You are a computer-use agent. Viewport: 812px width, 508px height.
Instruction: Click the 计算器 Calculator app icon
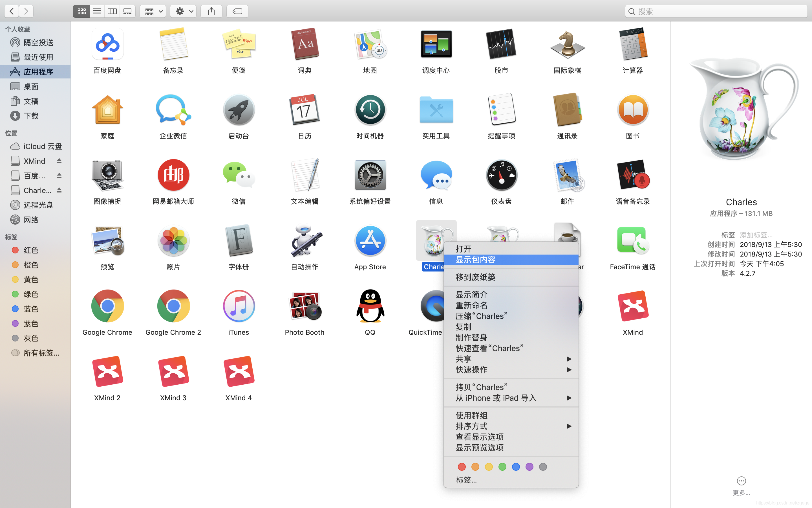(633, 44)
